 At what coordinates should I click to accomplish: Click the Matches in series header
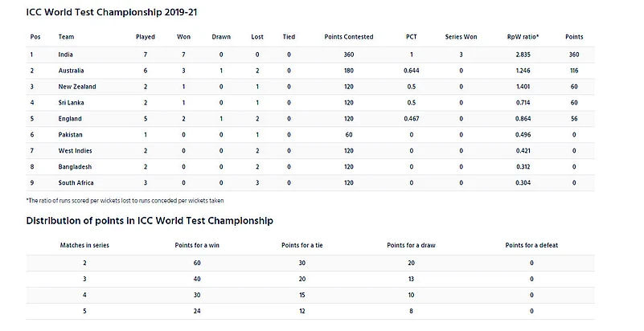(85, 244)
